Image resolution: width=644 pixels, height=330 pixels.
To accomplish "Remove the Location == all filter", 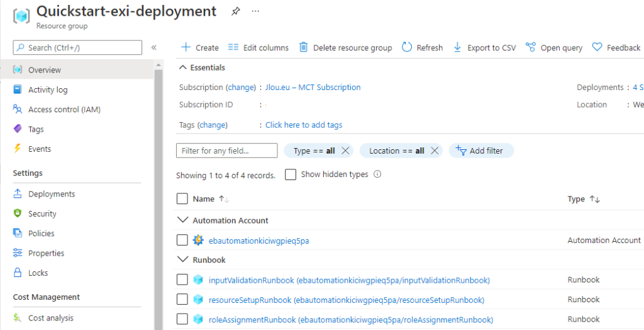I will tap(435, 151).
